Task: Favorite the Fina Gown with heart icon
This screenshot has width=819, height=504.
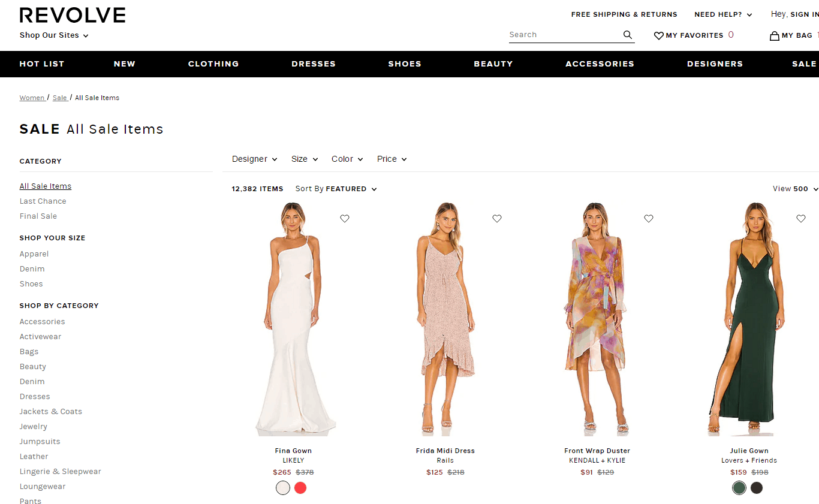Action: [x=345, y=219]
